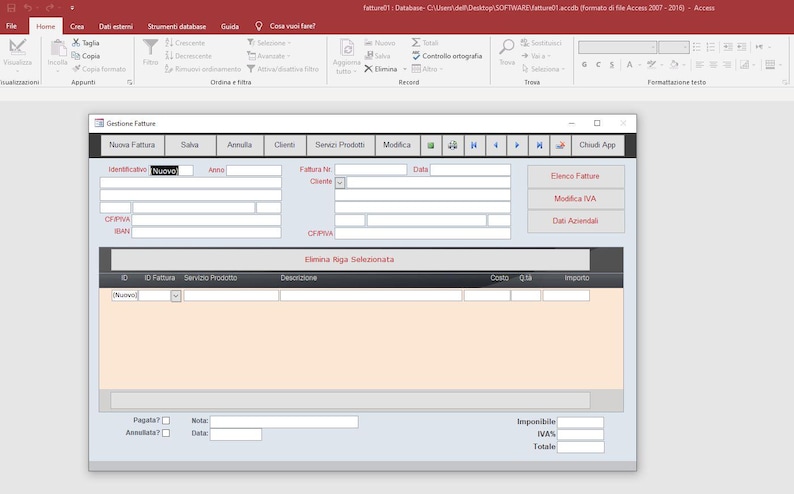Switch to the Home ribbon tab
794x494 pixels.
point(46,26)
